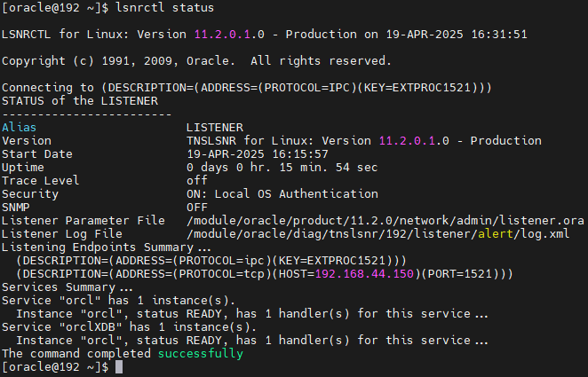Click 'Service "orcl" has 1 instance(s).' line

(119, 300)
